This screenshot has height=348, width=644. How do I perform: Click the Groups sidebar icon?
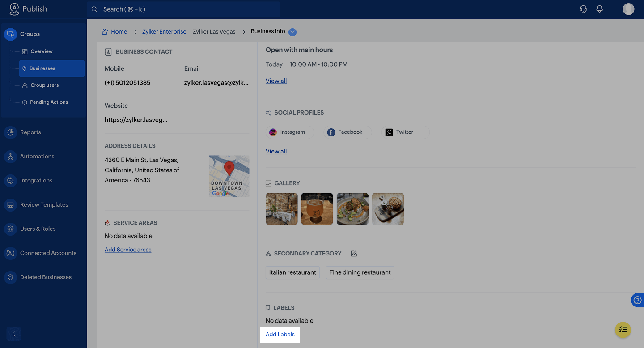10,34
